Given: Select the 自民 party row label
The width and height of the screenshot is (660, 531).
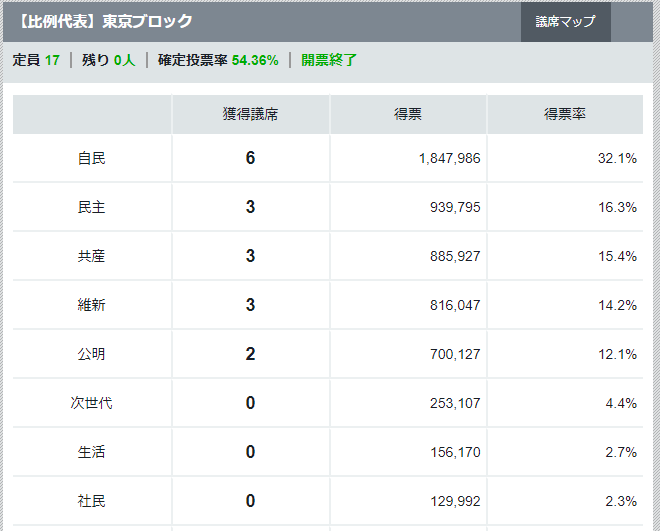Looking at the screenshot, I should click(91, 158).
